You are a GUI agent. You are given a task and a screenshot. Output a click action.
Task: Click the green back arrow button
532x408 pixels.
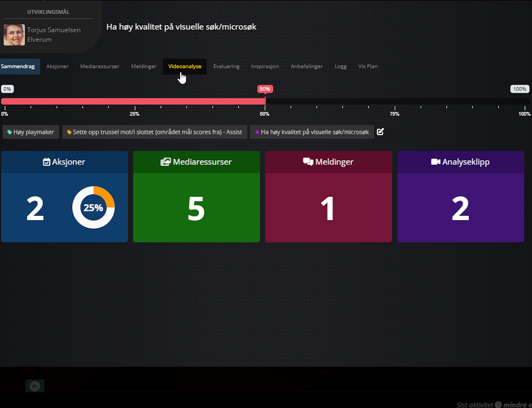[35, 386]
